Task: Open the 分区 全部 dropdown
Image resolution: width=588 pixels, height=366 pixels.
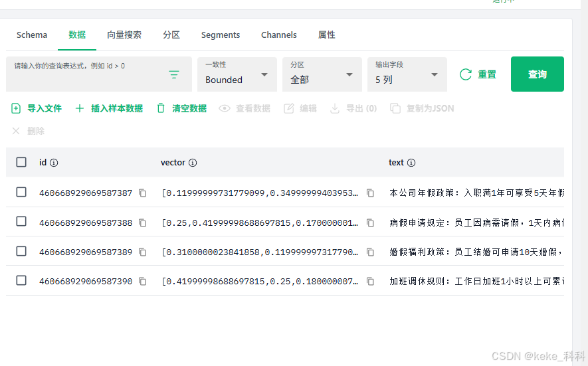Action: tap(322, 74)
